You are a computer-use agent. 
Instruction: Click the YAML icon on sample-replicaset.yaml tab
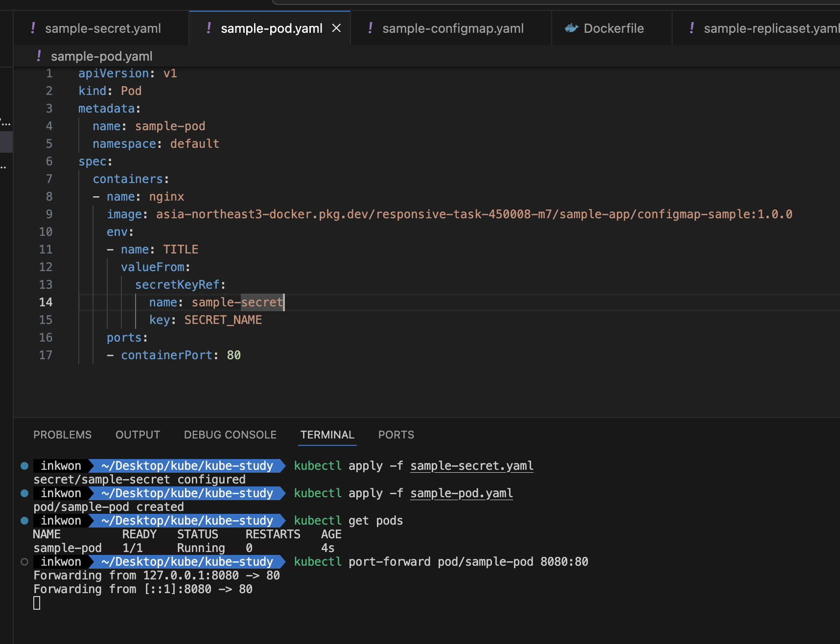pyautogui.click(x=692, y=28)
